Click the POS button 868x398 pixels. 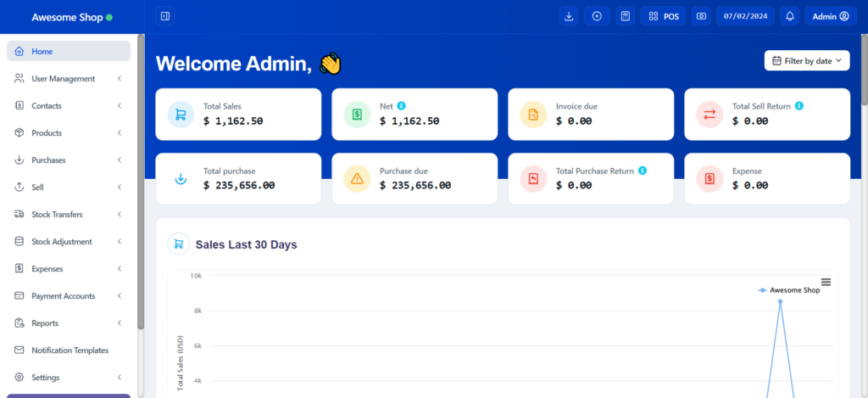pyautogui.click(x=663, y=16)
